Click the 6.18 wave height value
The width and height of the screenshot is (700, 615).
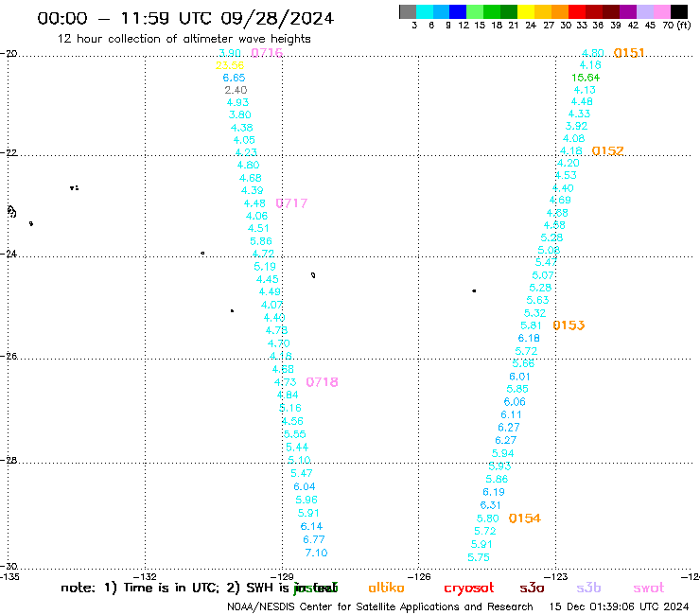(x=529, y=339)
